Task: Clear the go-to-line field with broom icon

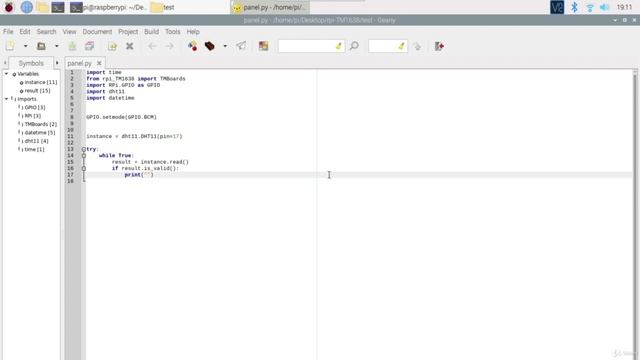Action: 402,46
